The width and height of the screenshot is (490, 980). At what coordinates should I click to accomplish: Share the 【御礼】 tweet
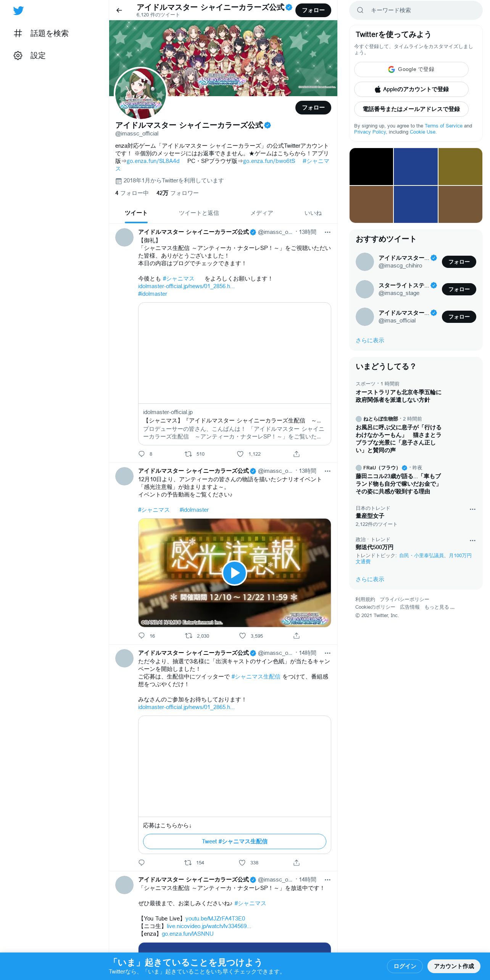click(x=297, y=454)
